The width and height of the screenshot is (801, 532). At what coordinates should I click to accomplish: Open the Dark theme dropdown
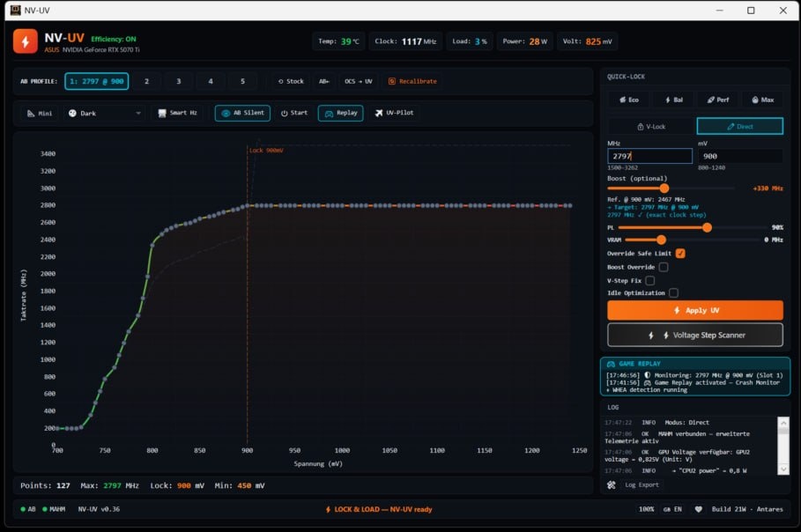click(104, 114)
